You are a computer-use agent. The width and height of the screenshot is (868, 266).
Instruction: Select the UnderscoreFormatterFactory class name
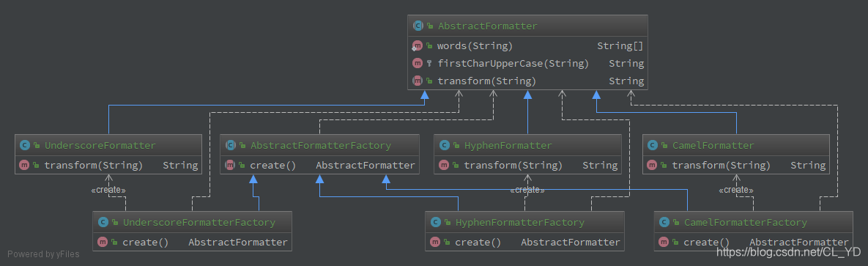199,222
